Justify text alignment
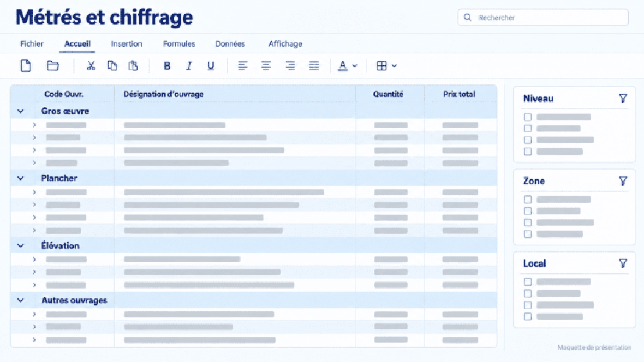Image resolution: width=644 pixels, height=362 pixels. [314, 66]
